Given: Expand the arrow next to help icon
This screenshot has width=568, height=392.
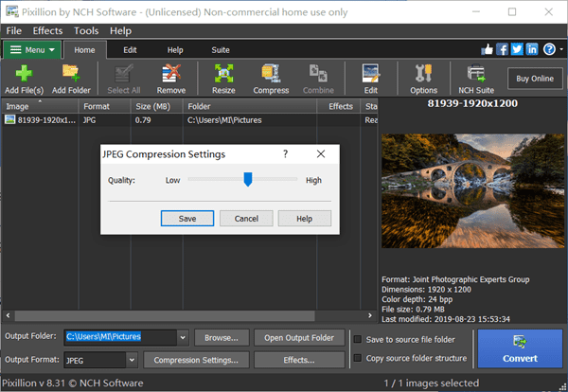Looking at the screenshot, I should 561,49.
